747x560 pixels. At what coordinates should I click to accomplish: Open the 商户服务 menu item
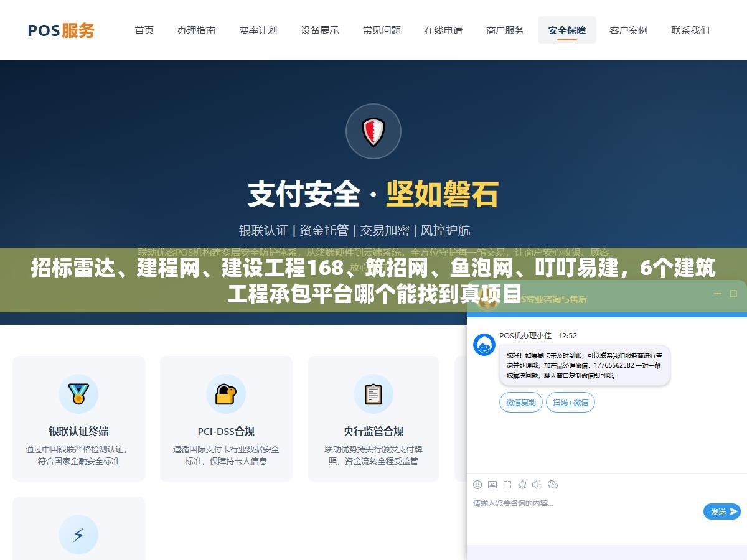coord(505,30)
